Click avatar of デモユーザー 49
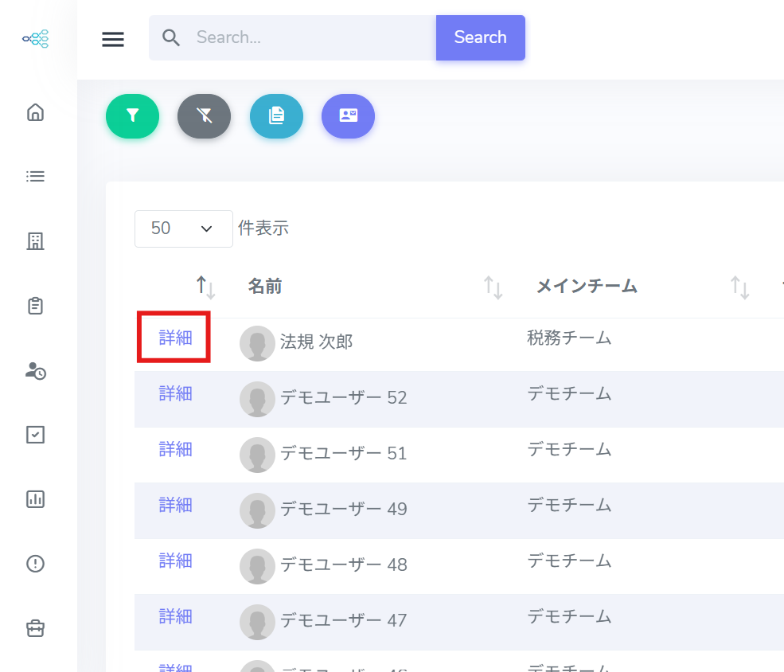This screenshot has height=672, width=784. coord(257,510)
